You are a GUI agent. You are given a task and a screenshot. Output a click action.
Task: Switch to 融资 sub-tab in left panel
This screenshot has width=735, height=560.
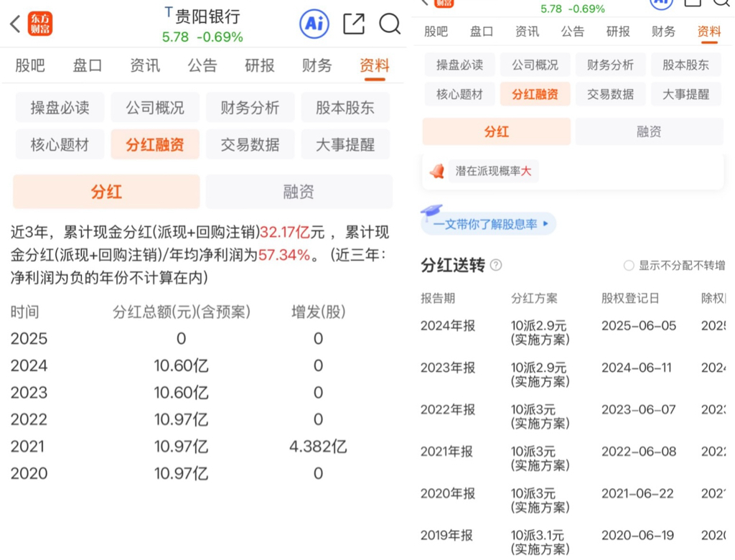tap(299, 192)
